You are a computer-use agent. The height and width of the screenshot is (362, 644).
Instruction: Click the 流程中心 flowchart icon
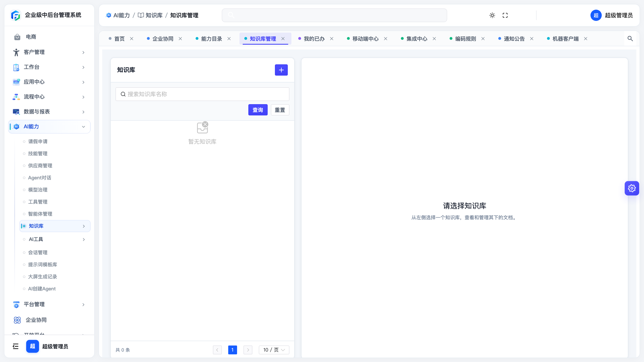point(16,97)
